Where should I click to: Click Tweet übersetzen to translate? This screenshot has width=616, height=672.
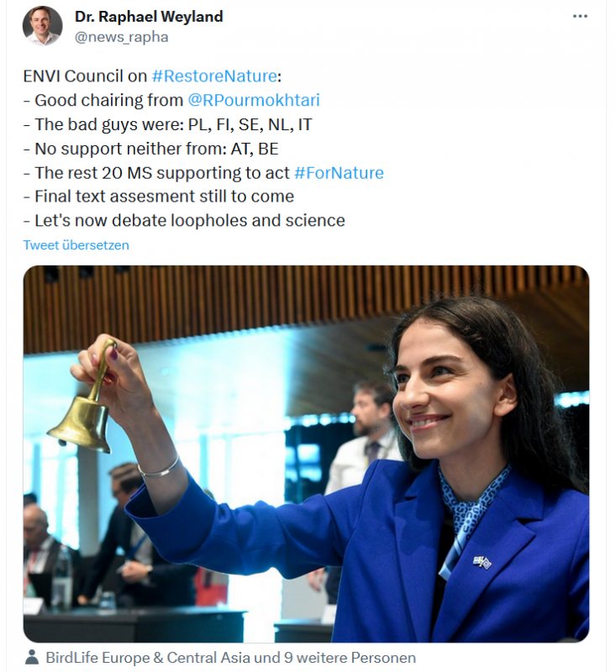click(76, 245)
